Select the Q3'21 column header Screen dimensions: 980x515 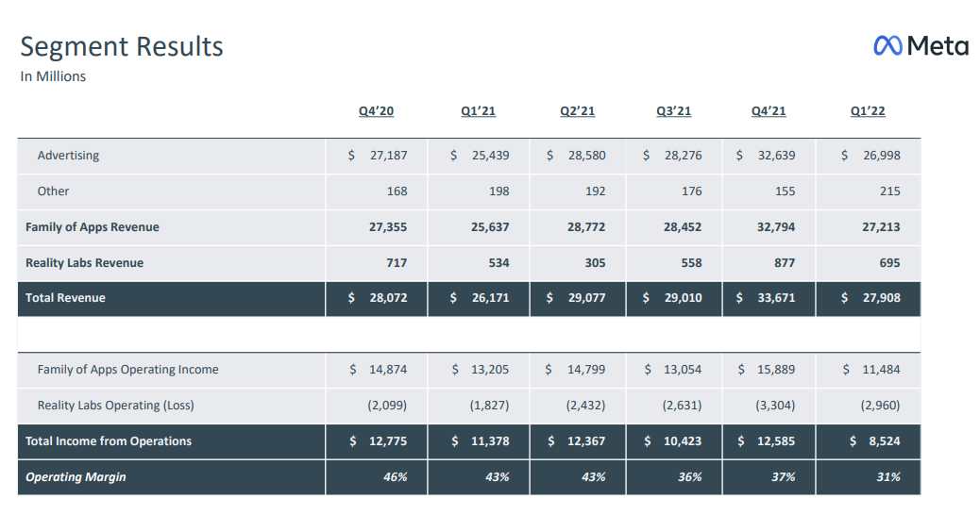tap(673, 111)
